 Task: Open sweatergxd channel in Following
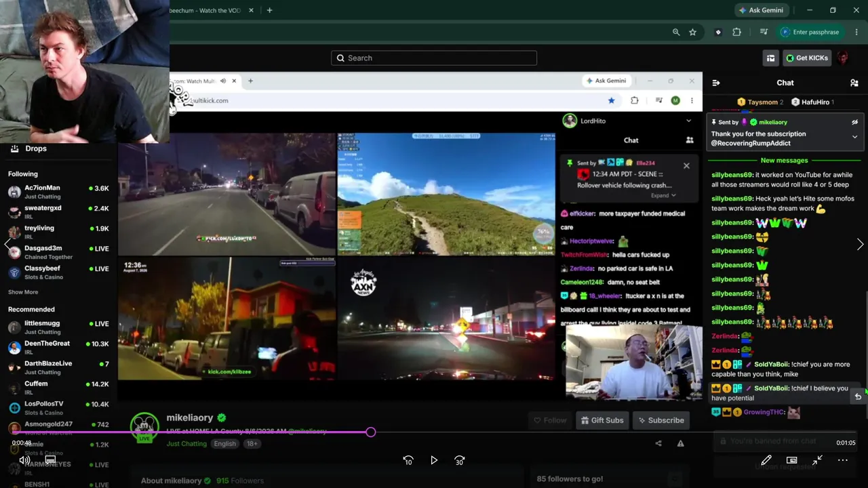pos(58,212)
